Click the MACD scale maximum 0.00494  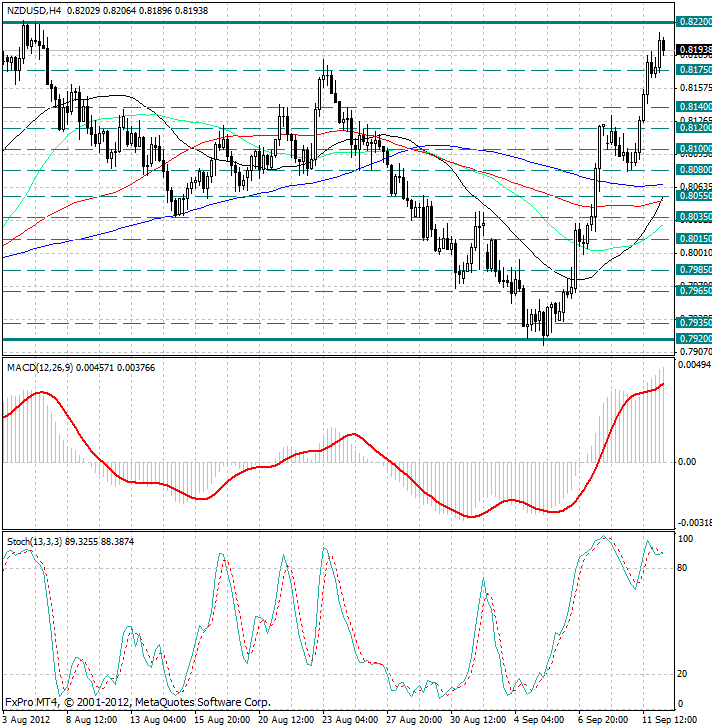click(x=694, y=365)
